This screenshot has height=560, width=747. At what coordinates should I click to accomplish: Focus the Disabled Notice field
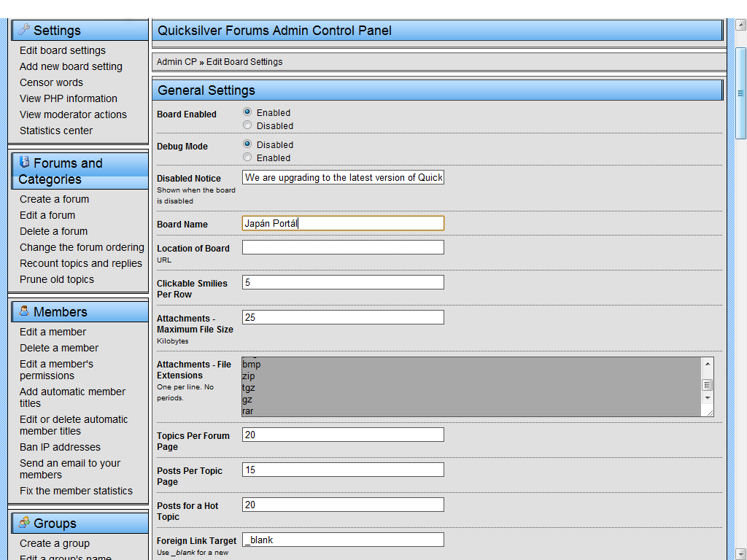(343, 178)
